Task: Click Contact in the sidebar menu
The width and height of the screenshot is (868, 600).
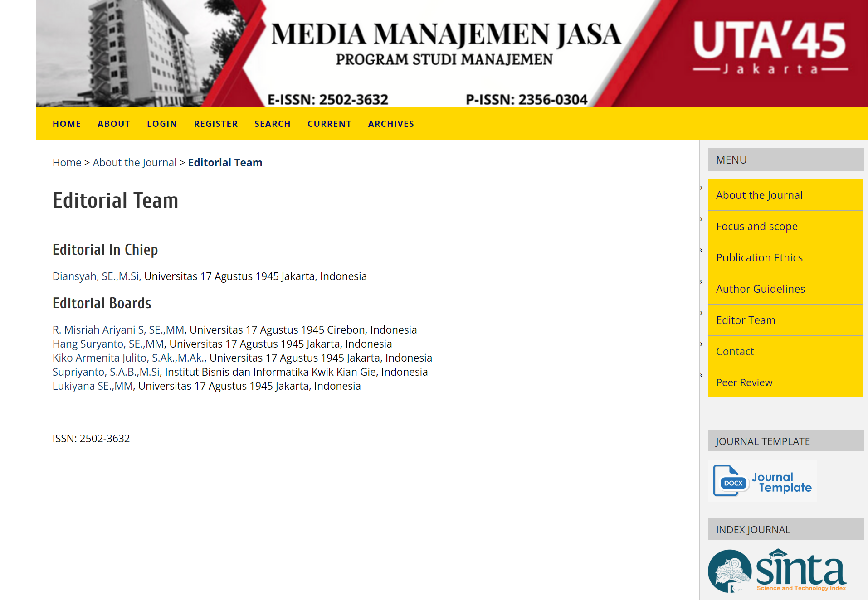Action: click(x=735, y=352)
